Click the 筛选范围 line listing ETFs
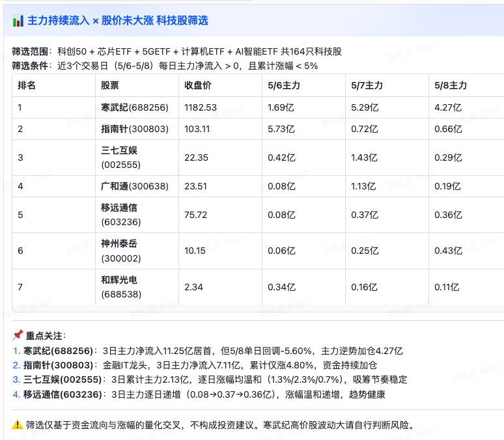 click(176, 51)
